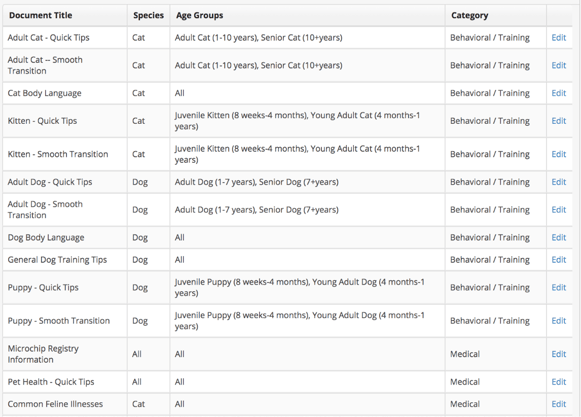
Task: Edit Puppy - Smooth Transition document
Action: pos(558,321)
